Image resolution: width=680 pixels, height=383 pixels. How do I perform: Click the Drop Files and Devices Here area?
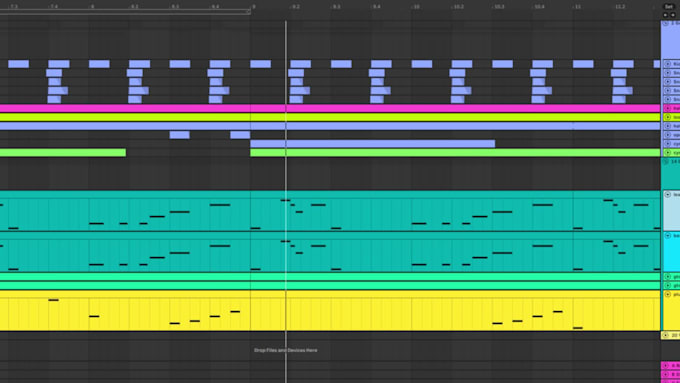pyautogui.click(x=285, y=350)
